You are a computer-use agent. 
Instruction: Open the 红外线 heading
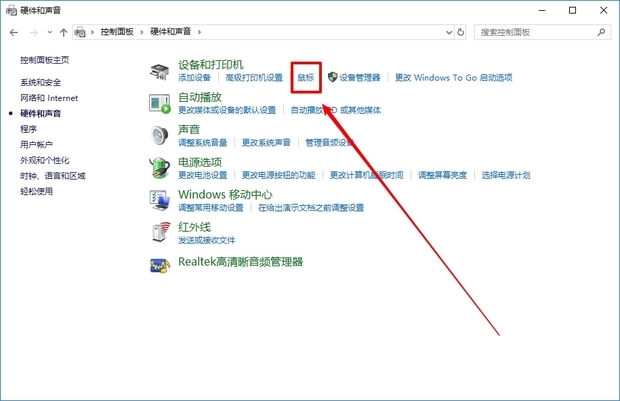[195, 227]
